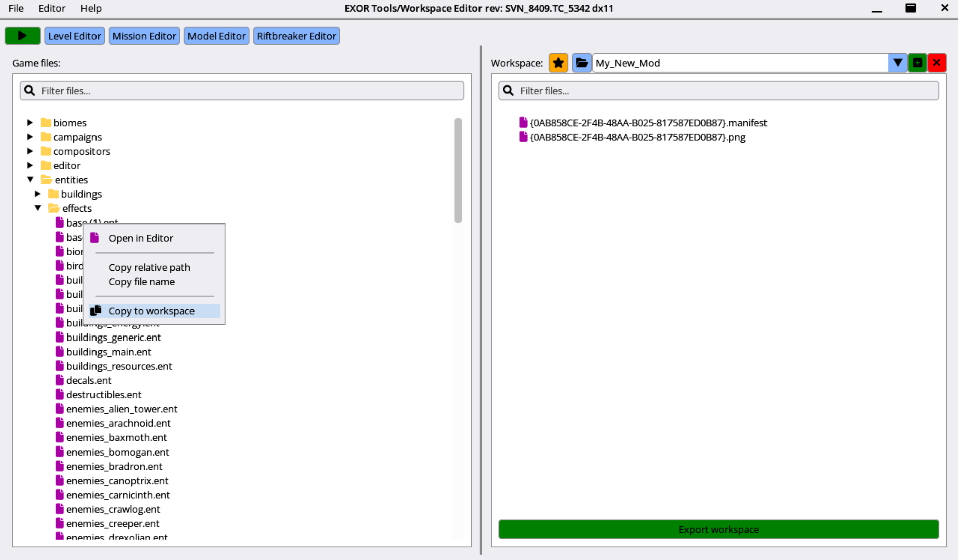Select enemies_arachnoid.ent file
Image resolution: width=958 pixels, height=560 pixels.
tap(118, 423)
